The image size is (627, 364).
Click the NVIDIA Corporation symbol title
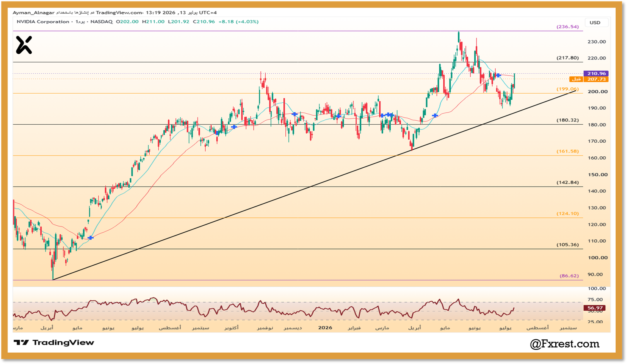pyautogui.click(x=43, y=22)
